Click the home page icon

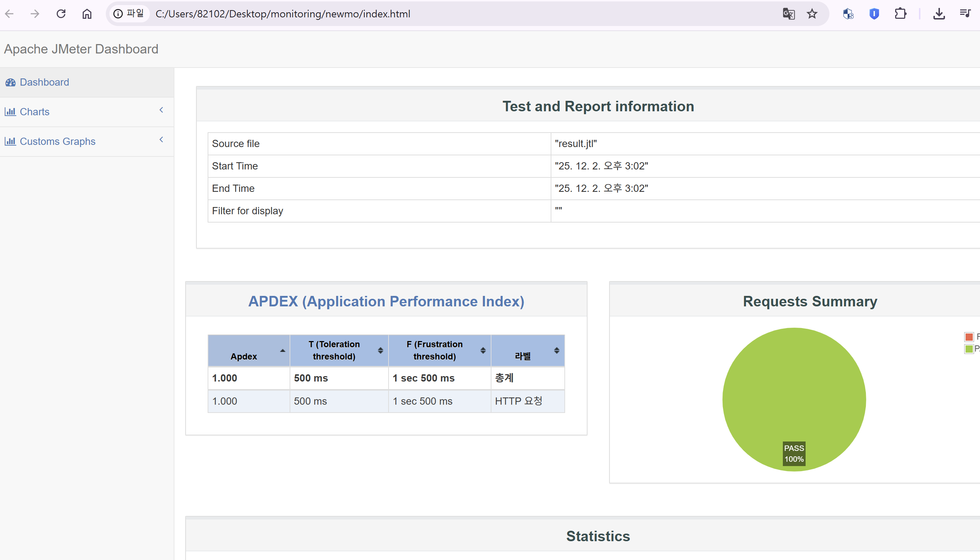pyautogui.click(x=87, y=14)
